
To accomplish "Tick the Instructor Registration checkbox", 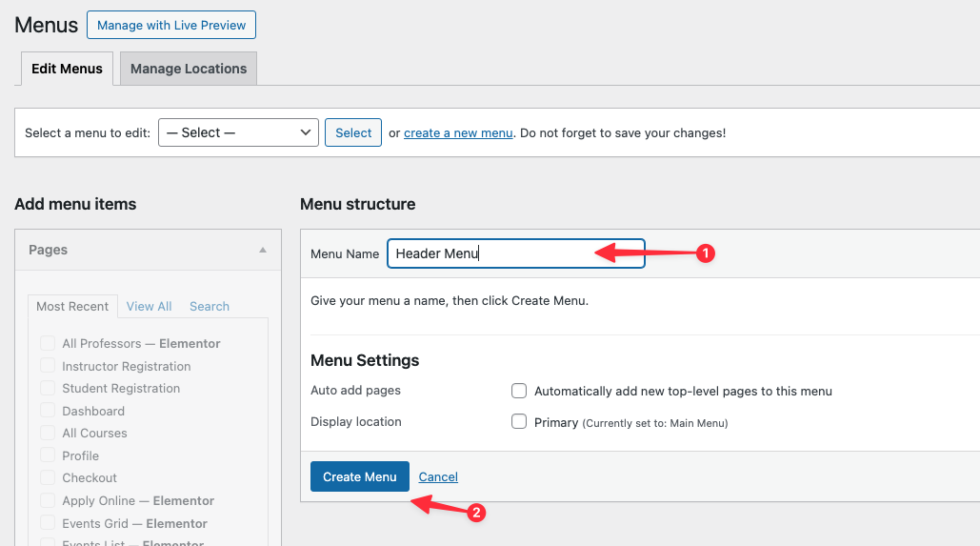I will [48, 366].
